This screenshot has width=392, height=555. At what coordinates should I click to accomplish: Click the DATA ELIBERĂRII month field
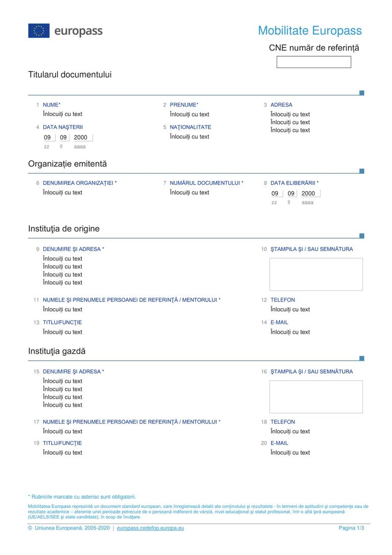pos(291,193)
